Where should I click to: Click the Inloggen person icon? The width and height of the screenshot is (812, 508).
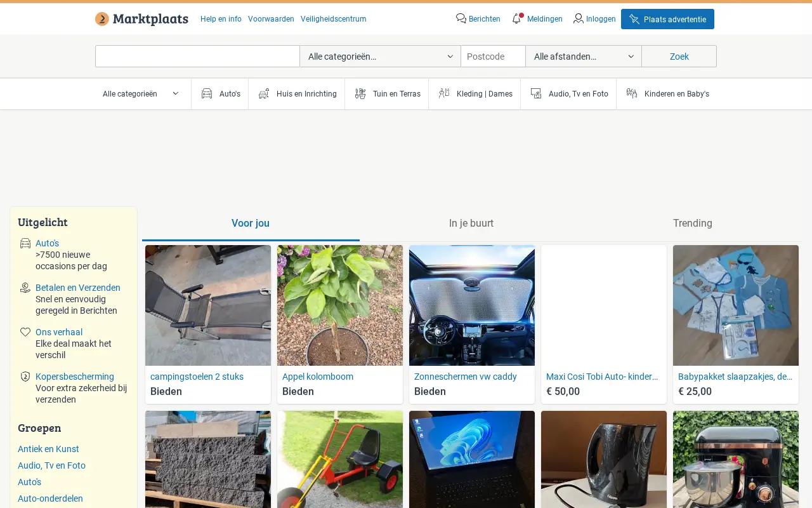[578, 18]
